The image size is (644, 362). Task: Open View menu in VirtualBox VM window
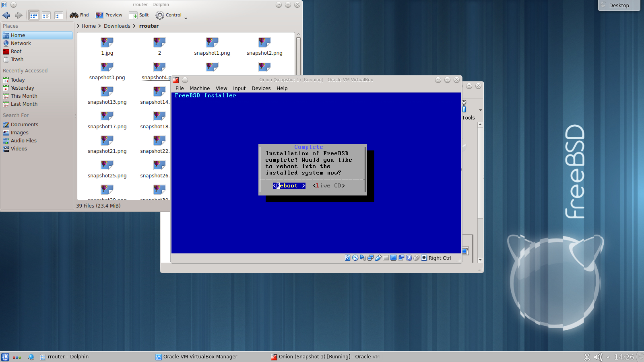[221, 88]
